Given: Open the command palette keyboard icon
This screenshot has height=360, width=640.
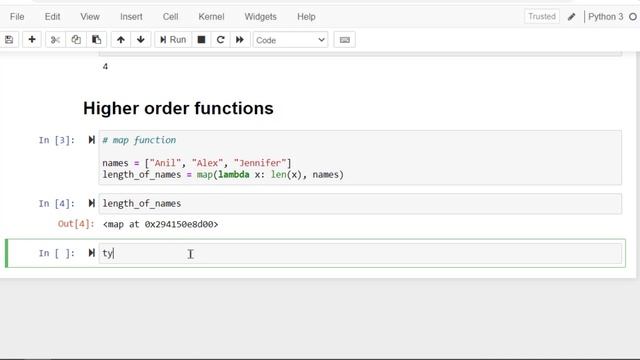Looking at the screenshot, I should (344, 40).
